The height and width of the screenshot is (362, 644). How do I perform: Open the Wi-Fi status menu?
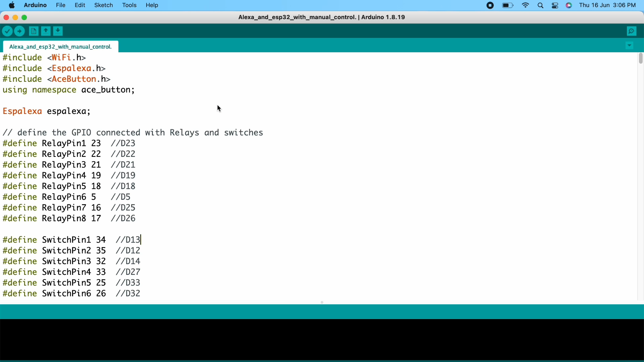tap(526, 5)
